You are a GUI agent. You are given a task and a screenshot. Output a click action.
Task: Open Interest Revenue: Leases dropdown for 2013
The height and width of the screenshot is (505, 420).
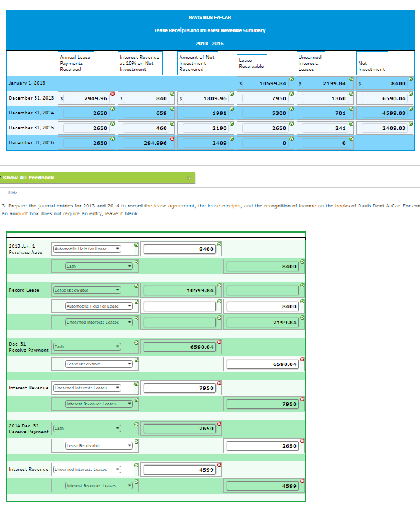click(x=99, y=404)
